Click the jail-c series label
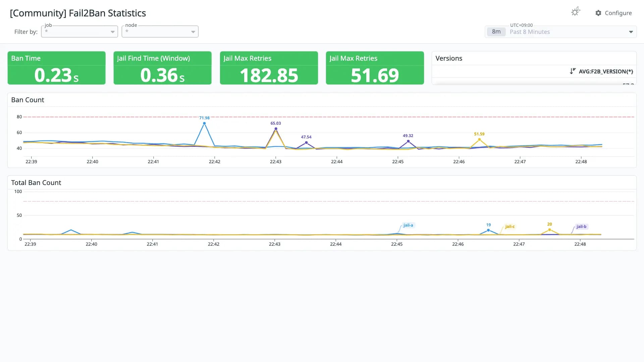The height and width of the screenshot is (362, 644). (x=510, y=227)
